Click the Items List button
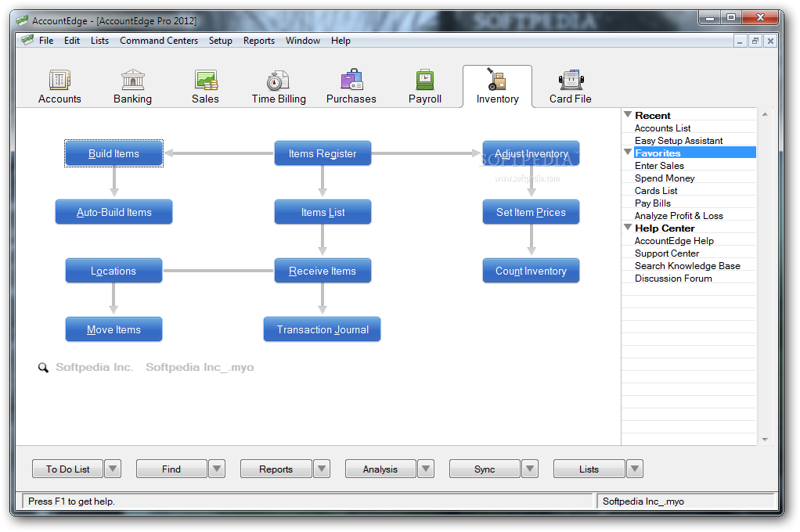The width and height of the screenshot is (800, 532). coord(323,212)
